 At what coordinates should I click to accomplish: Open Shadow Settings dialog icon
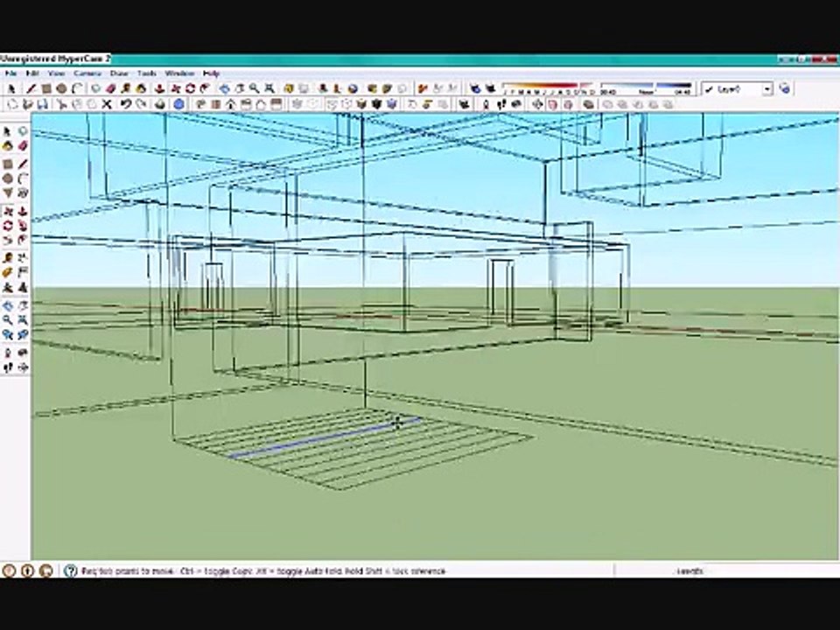click(x=474, y=88)
